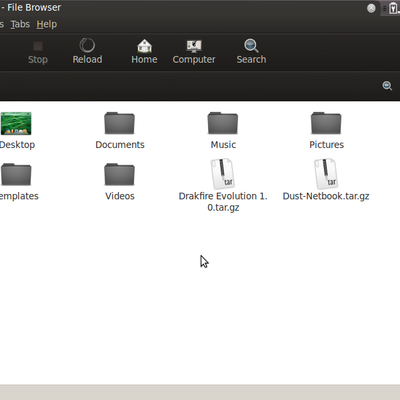Viewport: 400px width, 400px height.
Task: Click the Music folder label
Action: [223, 145]
